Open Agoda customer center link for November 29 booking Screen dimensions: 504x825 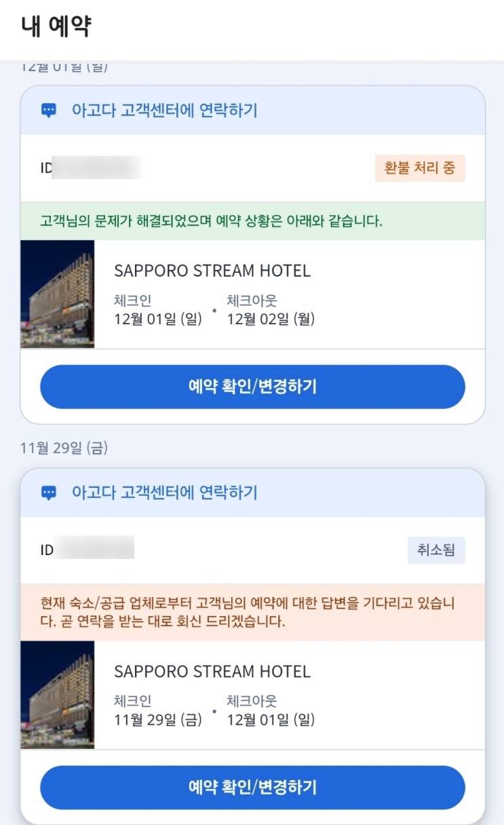(164, 493)
